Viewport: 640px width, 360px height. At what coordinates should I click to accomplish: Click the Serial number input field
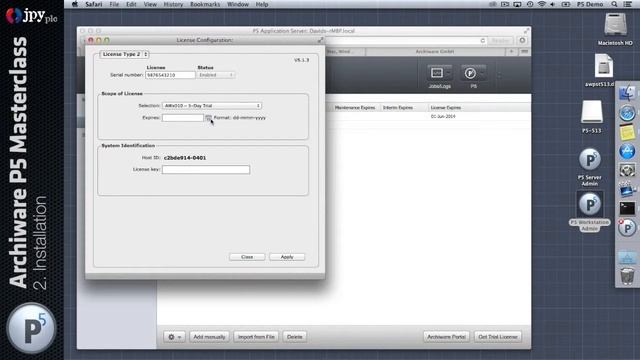pyautogui.click(x=170, y=75)
